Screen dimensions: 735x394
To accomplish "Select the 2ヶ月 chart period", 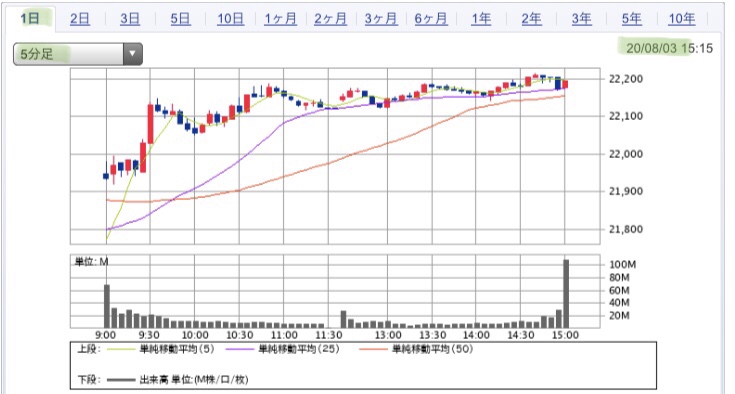I will (330, 19).
